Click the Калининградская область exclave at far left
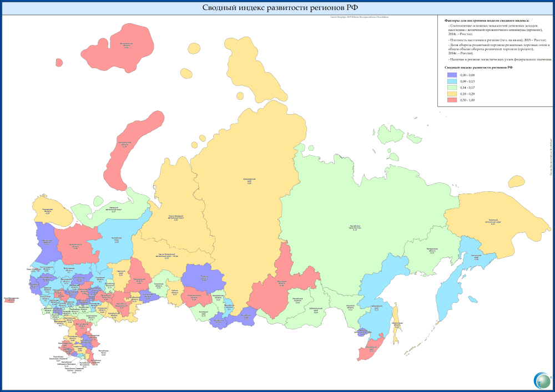This screenshot has width=555, height=392. click(x=11, y=299)
